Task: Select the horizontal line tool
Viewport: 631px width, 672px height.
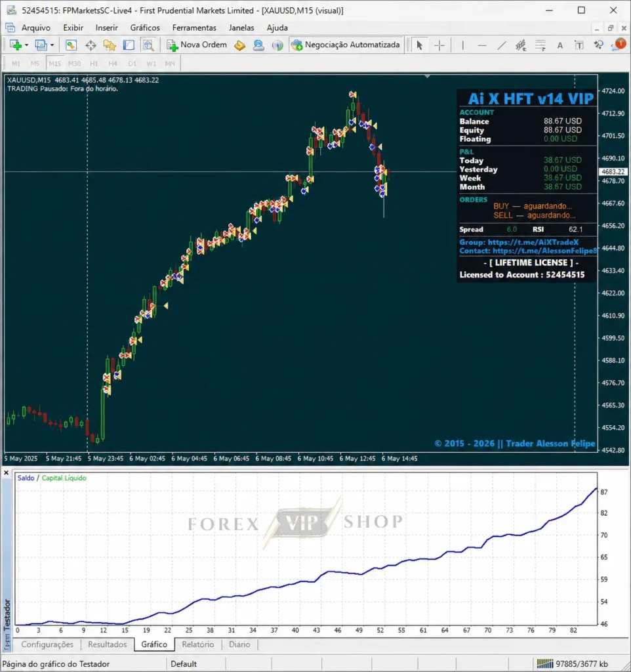Action: point(482,45)
